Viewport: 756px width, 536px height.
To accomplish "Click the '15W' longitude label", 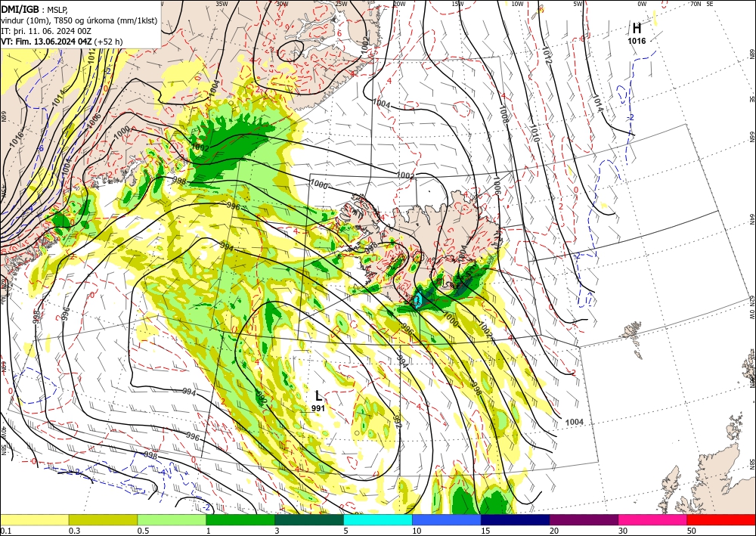I will pos(457,4).
